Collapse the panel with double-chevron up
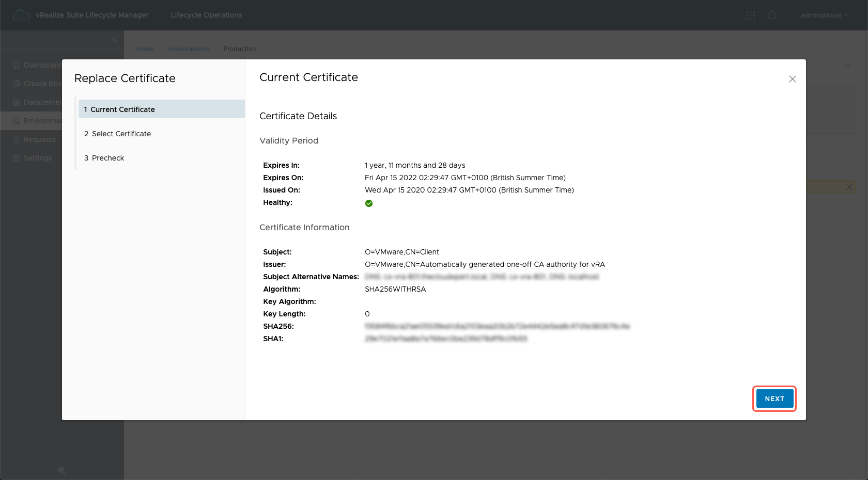The image size is (868, 480). point(847,66)
